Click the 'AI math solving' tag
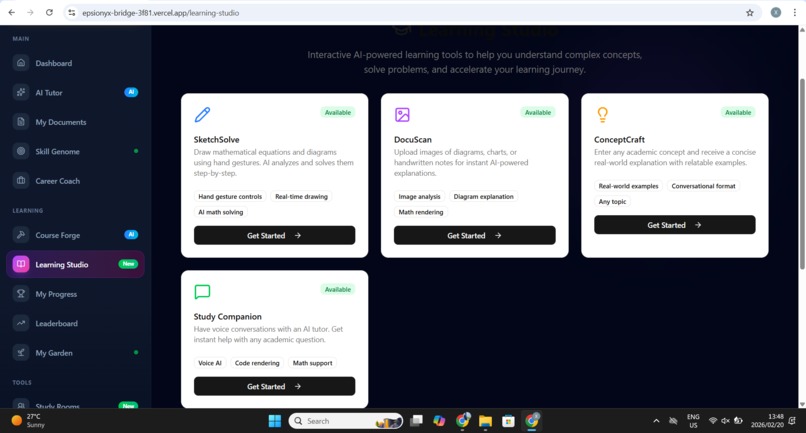Screen dimensions: 806x433 pos(221,212)
